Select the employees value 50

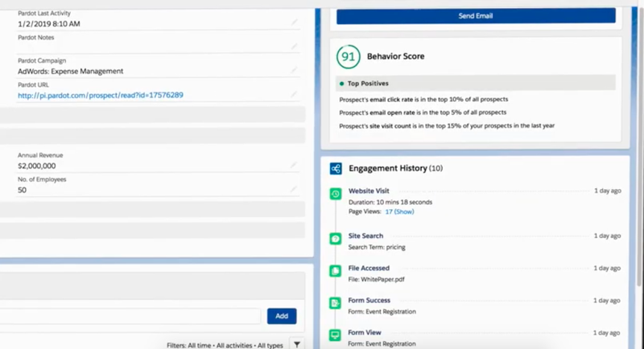click(x=23, y=191)
